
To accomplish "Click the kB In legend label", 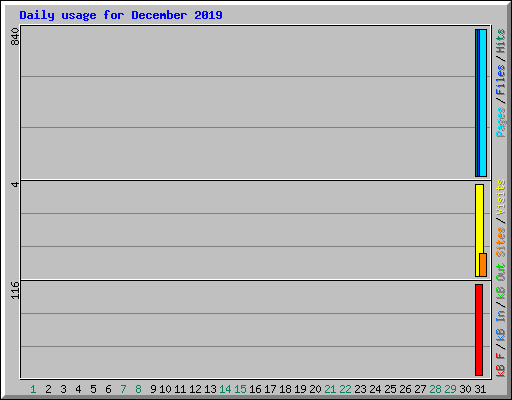I will (501, 325).
